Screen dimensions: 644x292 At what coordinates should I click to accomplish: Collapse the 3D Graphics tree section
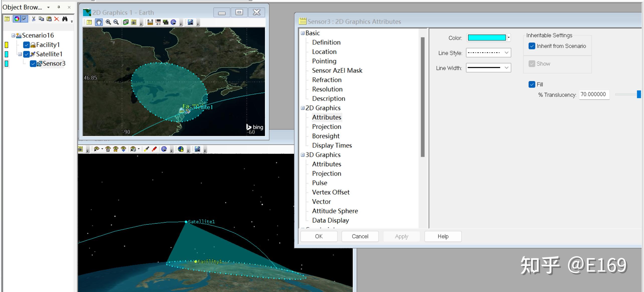click(303, 155)
